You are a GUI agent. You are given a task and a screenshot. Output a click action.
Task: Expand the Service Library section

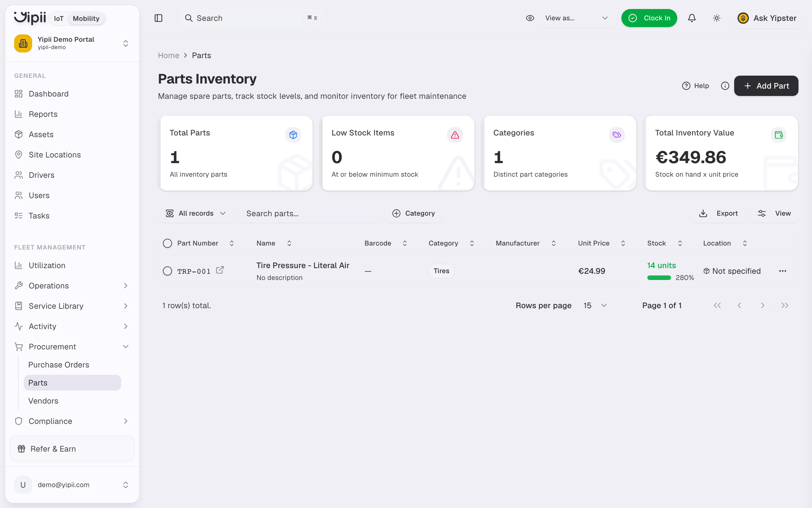tap(72, 306)
